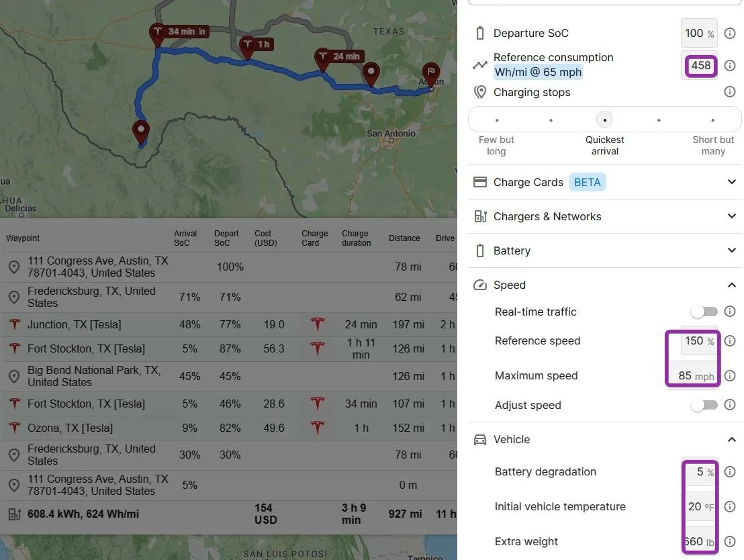Screen dimensions: 744x560
Task: Select the 'Few but long' slider stop
Action: coord(497,120)
